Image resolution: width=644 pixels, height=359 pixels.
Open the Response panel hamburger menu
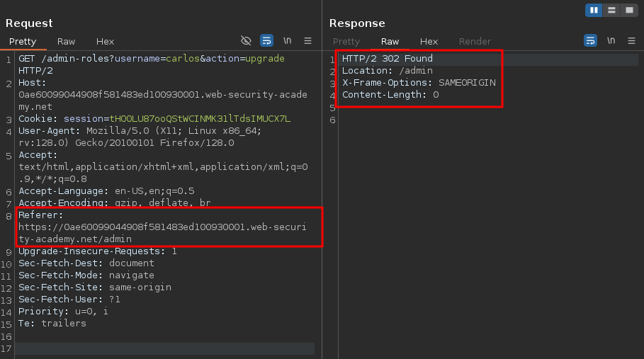click(x=631, y=41)
